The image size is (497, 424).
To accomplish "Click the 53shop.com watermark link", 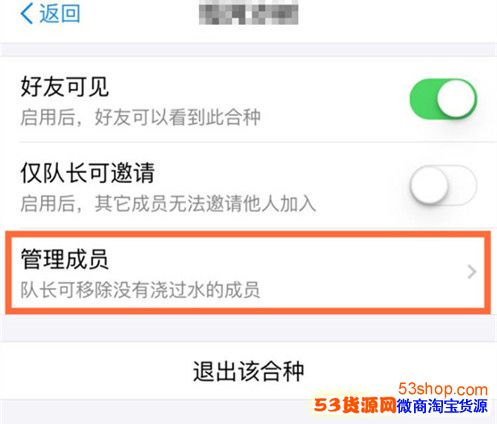I will pos(443,389).
